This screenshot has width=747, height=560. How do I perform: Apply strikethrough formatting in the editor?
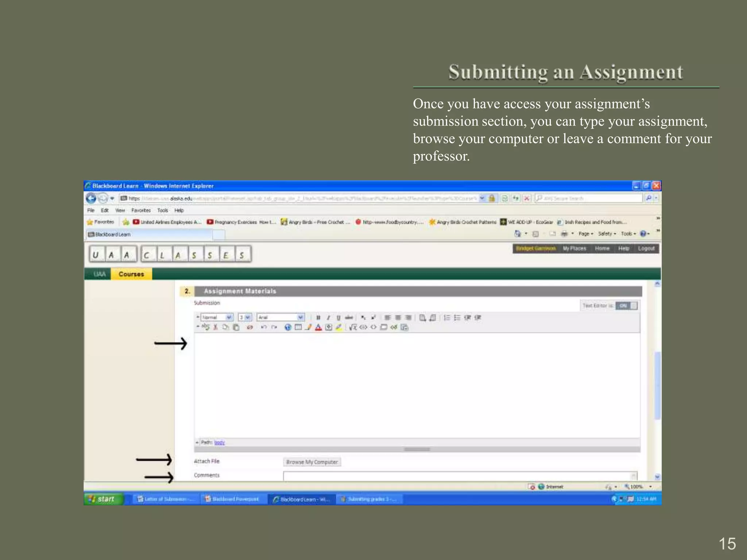[349, 318]
